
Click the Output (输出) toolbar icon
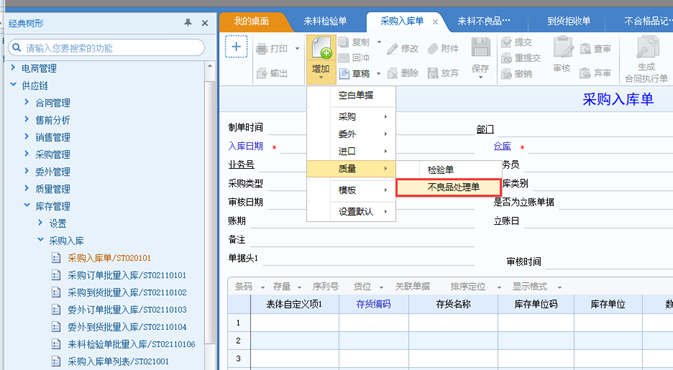point(262,73)
